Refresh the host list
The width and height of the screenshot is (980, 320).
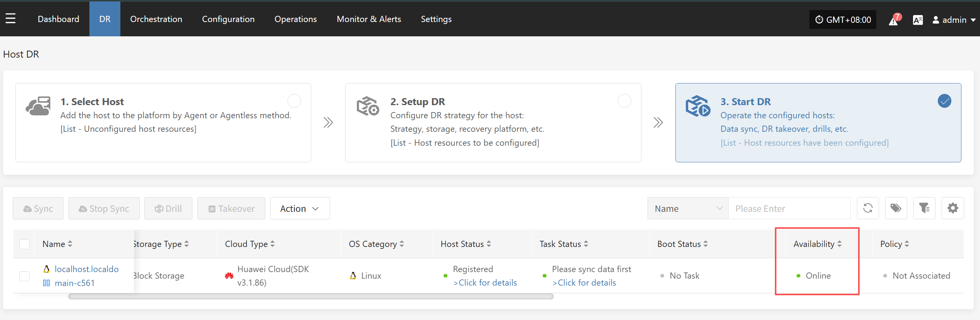pos(868,208)
